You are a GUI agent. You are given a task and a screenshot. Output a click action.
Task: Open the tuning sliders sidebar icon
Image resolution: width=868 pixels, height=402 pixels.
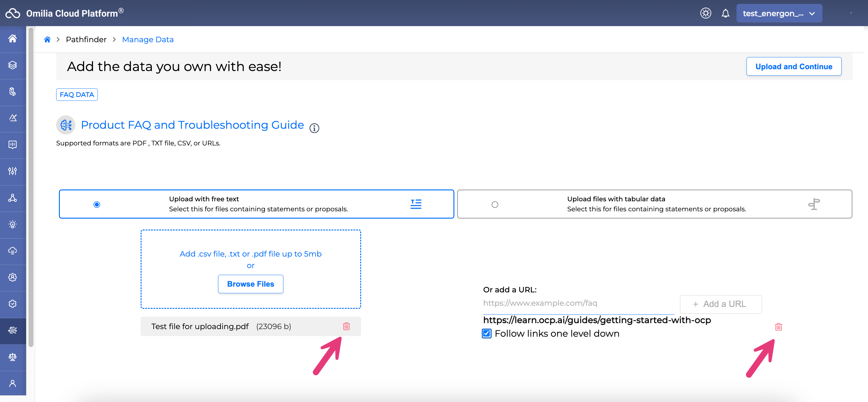[12, 171]
